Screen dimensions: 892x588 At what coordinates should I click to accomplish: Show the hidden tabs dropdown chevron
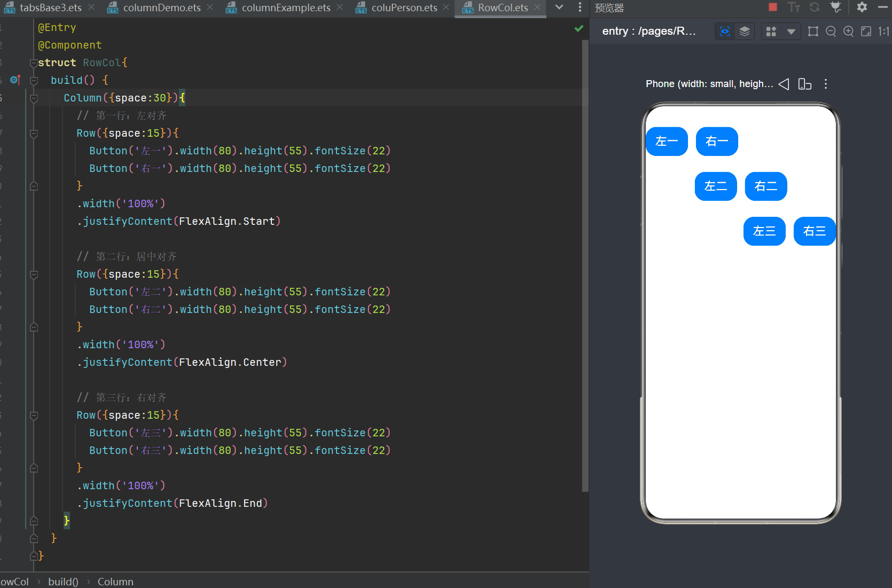click(559, 7)
